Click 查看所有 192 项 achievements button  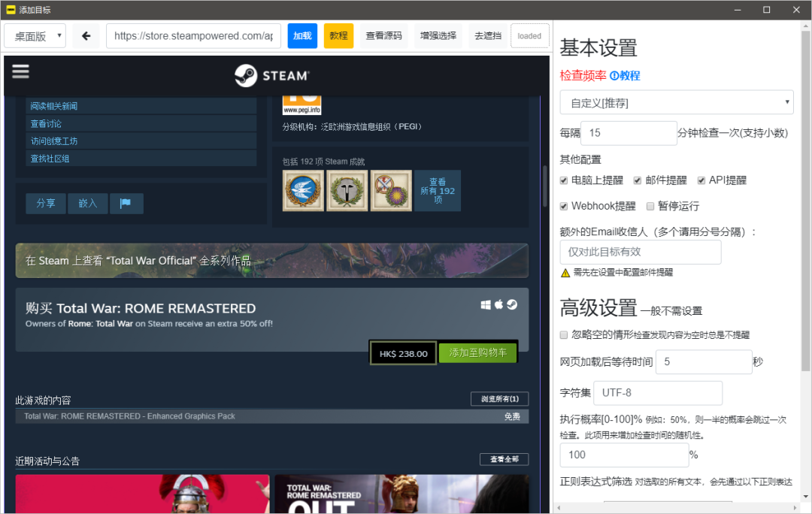[x=438, y=190]
